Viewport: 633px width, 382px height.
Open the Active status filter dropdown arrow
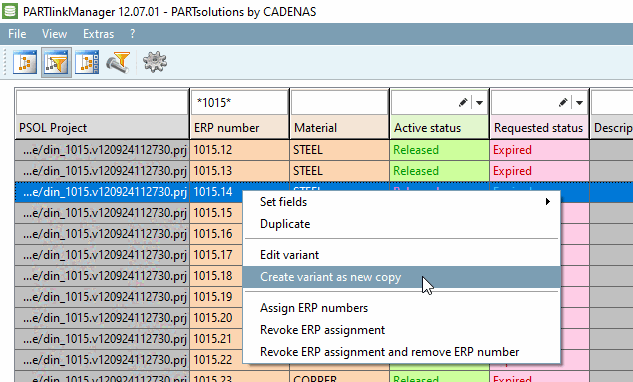(x=479, y=103)
